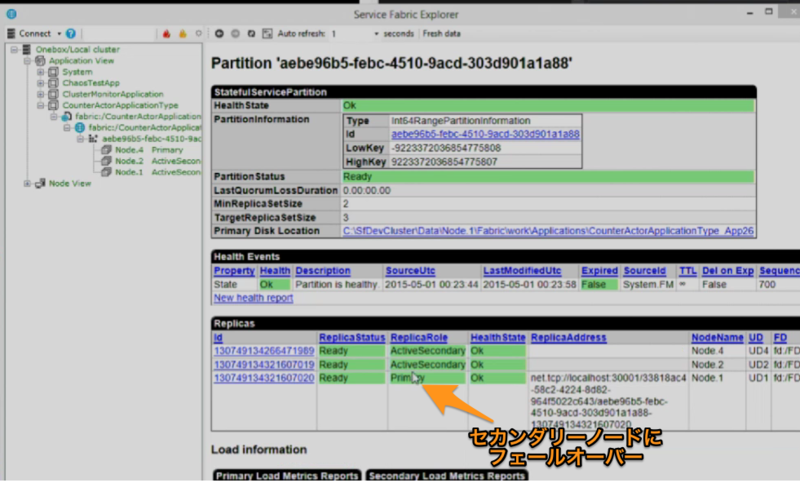Click the Onebox/Local cluster server icon
The image size is (800, 483).
point(27,49)
